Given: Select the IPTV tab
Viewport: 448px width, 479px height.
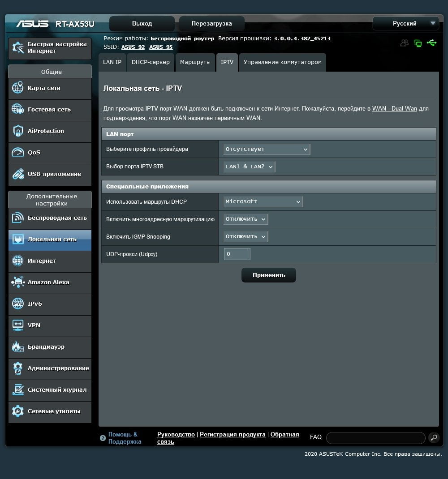Looking at the screenshot, I should [x=227, y=62].
